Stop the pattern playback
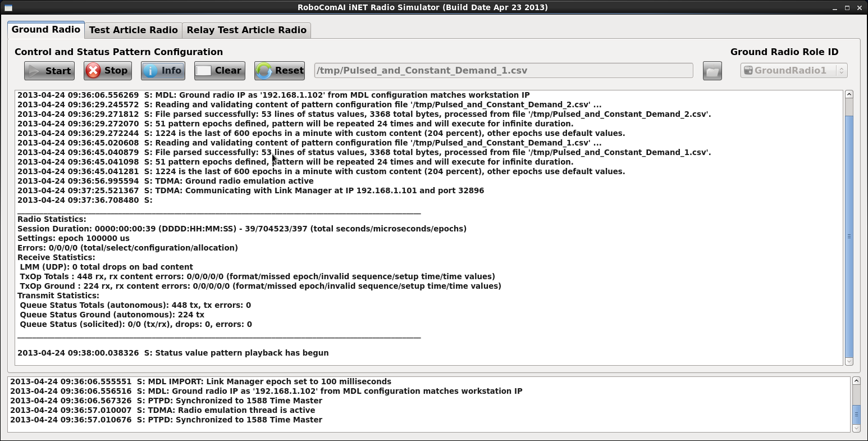The width and height of the screenshot is (868, 441). pyautogui.click(x=108, y=71)
